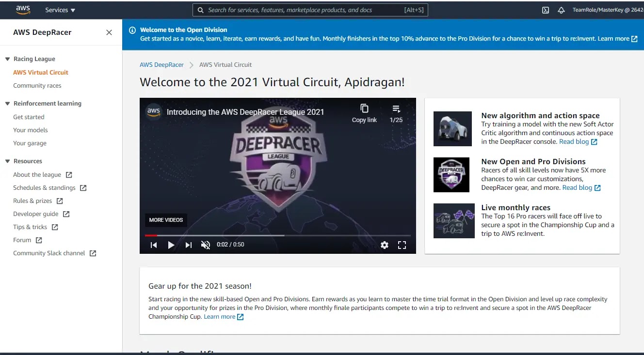Viewport: 644px width, 355px height.
Task: Click the DeepRacer League badge thumbnail
Action: 451,175
